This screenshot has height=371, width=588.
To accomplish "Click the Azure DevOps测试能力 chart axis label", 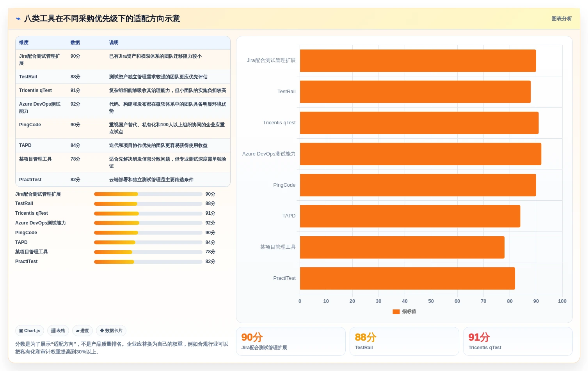I will (269, 154).
